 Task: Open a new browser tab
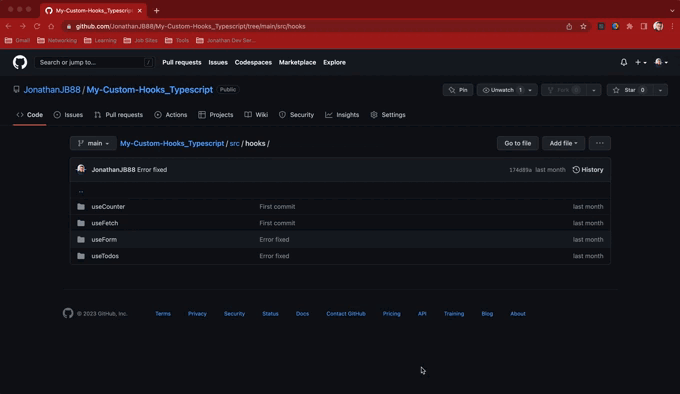click(x=157, y=10)
